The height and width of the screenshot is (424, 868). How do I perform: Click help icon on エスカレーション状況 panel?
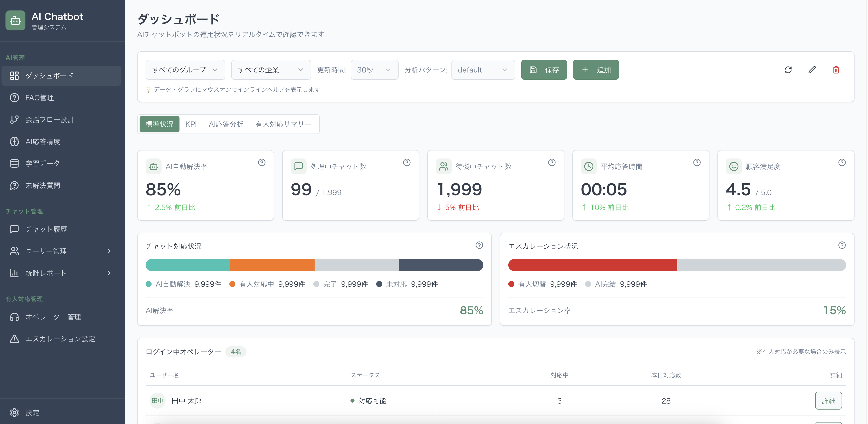point(842,245)
